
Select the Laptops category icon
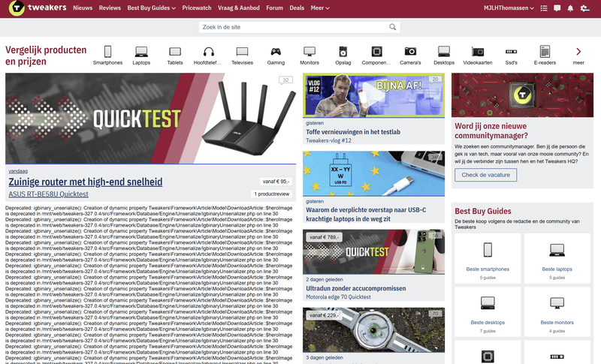141,51
